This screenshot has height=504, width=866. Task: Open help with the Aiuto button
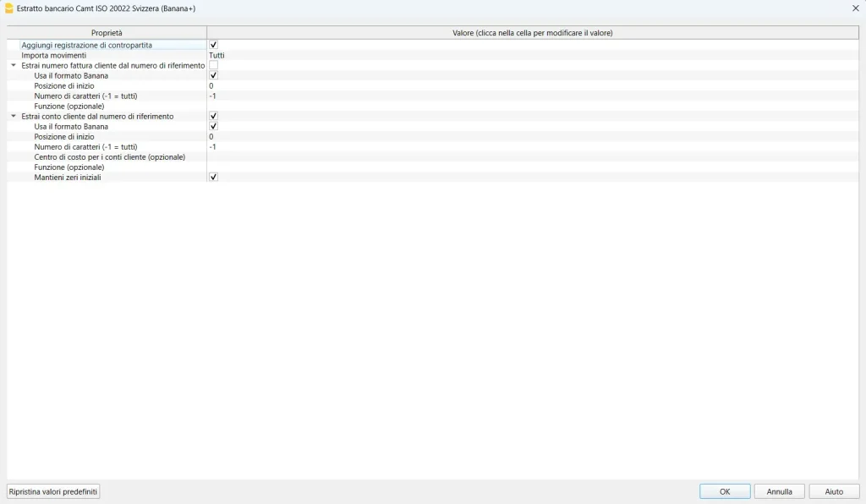click(834, 491)
